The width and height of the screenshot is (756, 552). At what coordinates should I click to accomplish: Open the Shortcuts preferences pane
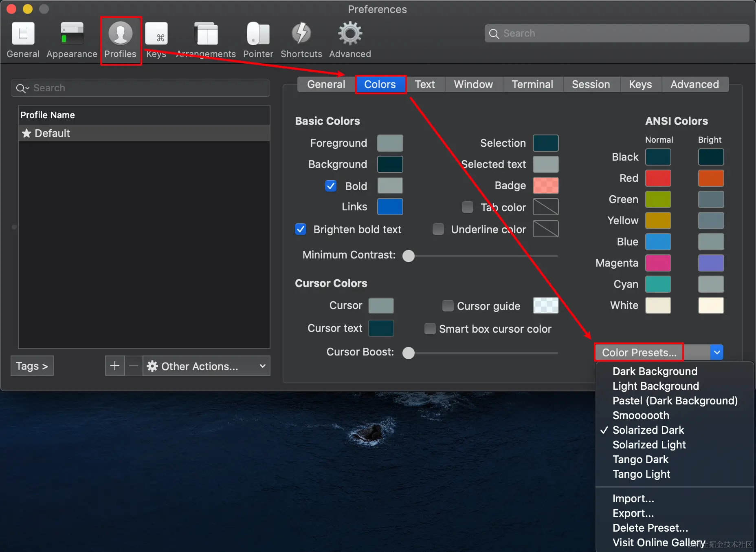tap(301, 40)
